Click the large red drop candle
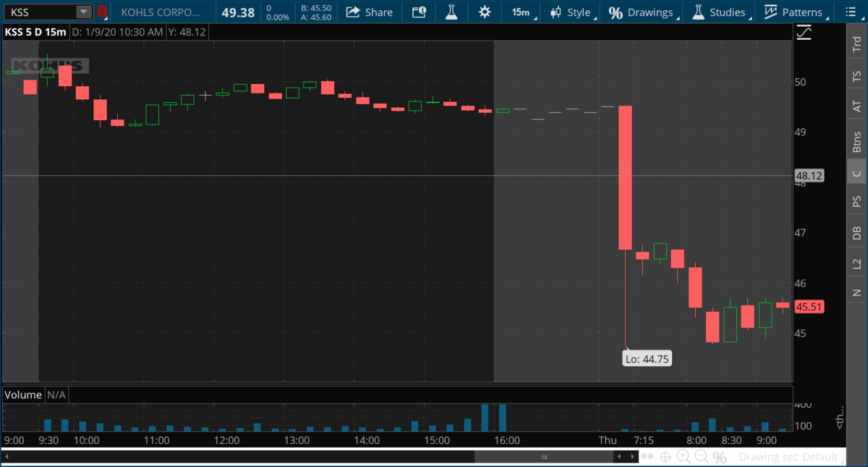Viewport: 868px width, 467px height. tap(626, 177)
